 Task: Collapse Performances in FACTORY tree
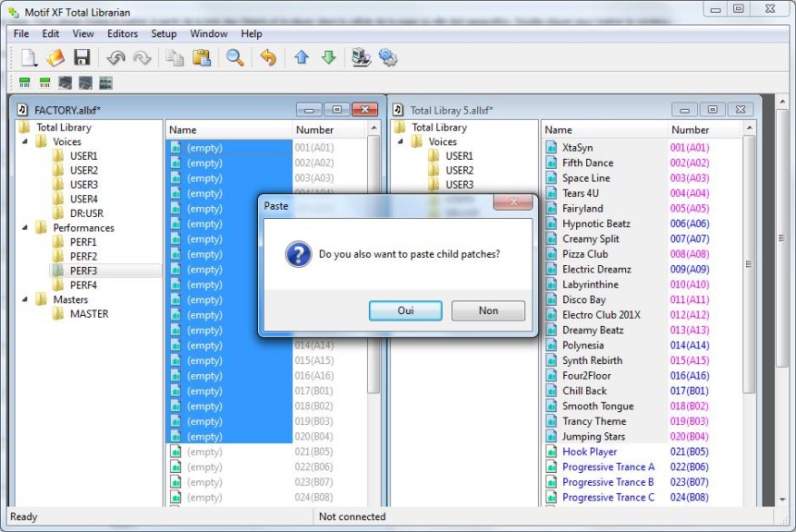(25, 228)
